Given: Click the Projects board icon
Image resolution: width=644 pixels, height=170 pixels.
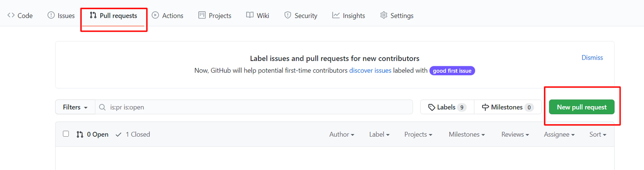Looking at the screenshot, I should click(x=202, y=15).
